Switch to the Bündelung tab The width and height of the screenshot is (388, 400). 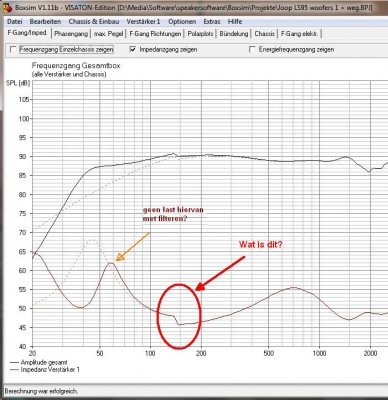(x=234, y=34)
